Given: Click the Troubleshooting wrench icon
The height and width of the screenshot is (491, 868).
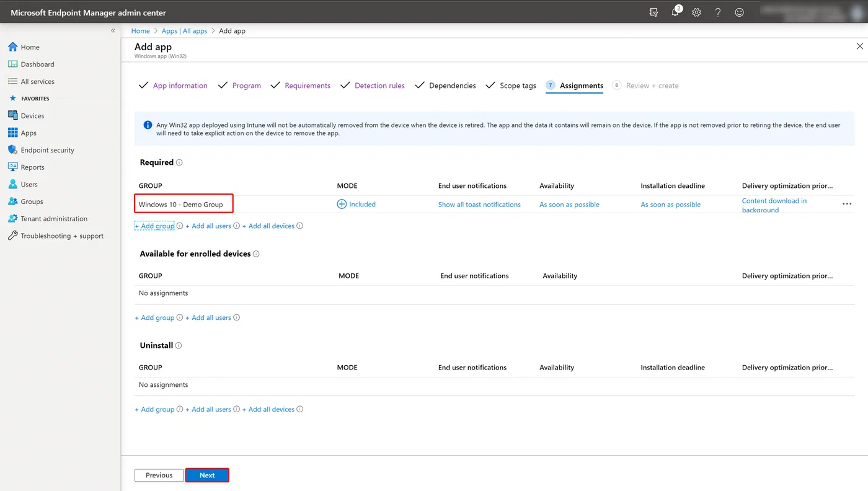Looking at the screenshot, I should (x=13, y=236).
